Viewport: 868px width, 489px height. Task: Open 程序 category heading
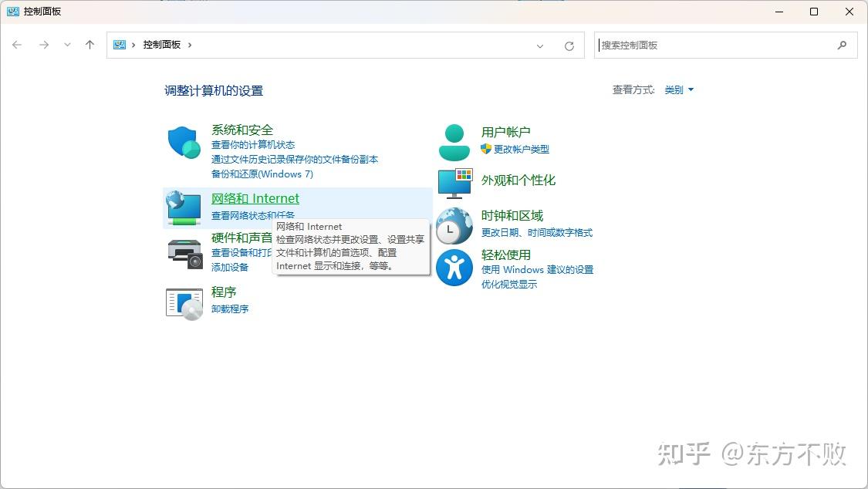pyautogui.click(x=224, y=292)
